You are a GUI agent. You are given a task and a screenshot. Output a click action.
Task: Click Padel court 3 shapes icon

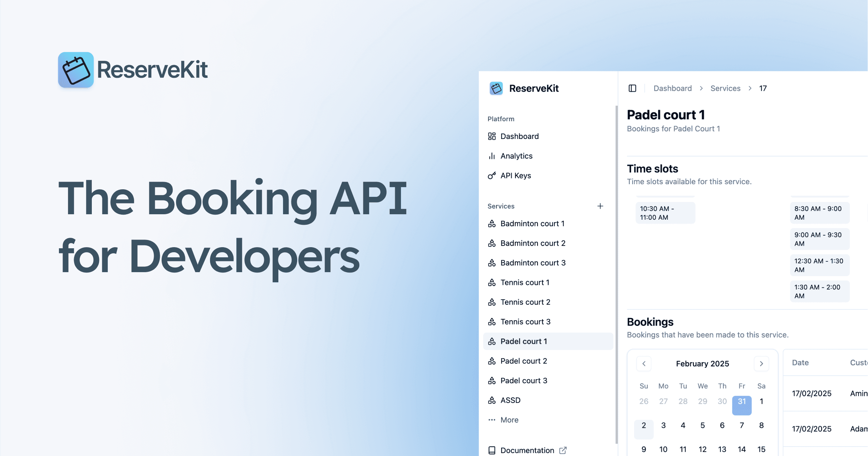tap(492, 381)
